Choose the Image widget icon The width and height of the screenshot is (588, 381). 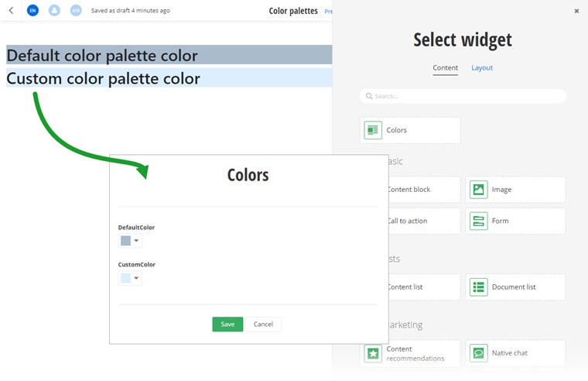point(479,190)
